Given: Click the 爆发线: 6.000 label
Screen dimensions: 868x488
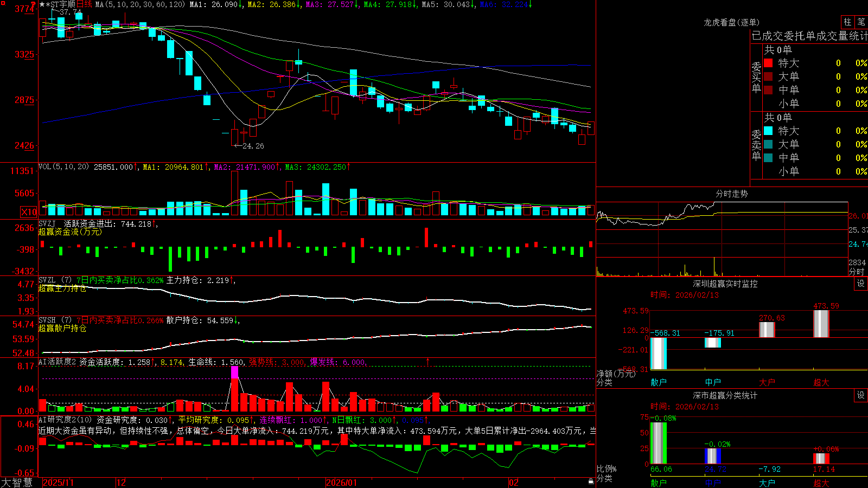Looking at the screenshot, I should point(337,362).
